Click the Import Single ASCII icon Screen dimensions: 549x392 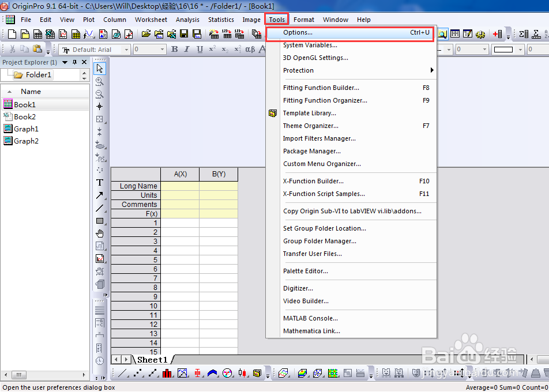pyautogui.click(x=227, y=34)
